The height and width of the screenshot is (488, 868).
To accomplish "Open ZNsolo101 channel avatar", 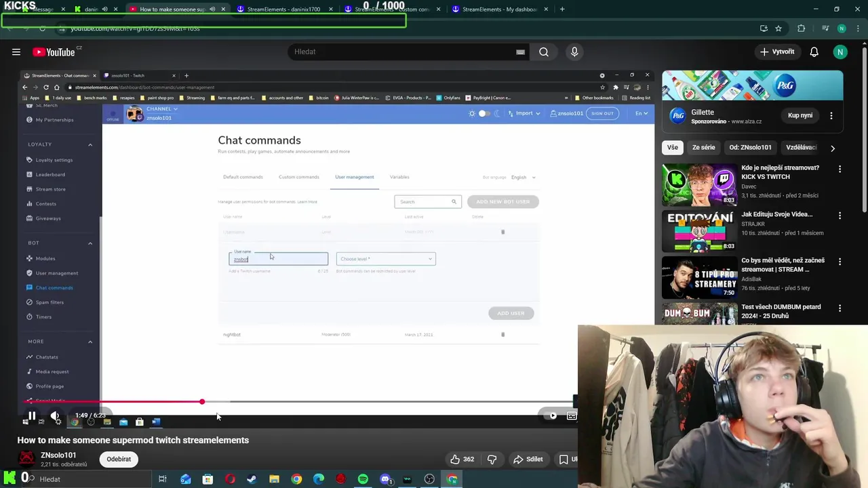I will point(27,459).
